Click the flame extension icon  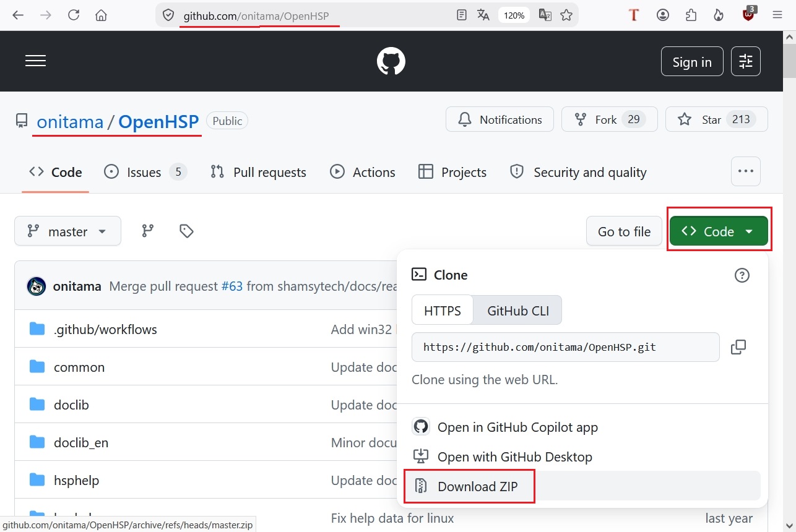(719, 15)
